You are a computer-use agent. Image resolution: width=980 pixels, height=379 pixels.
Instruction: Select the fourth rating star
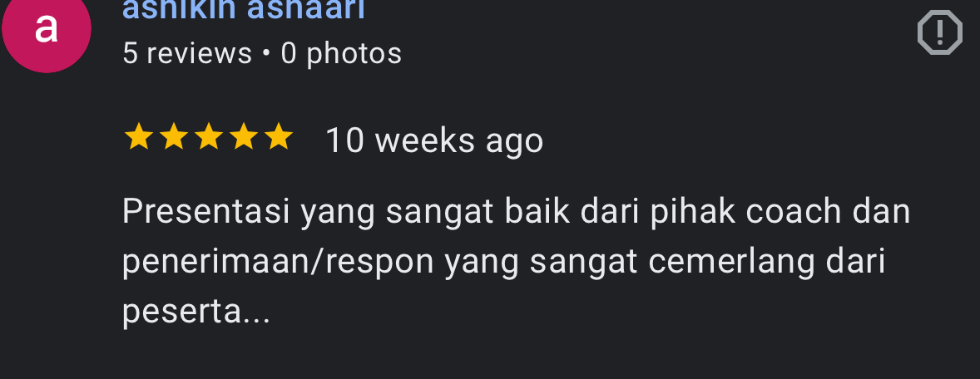[243, 137]
